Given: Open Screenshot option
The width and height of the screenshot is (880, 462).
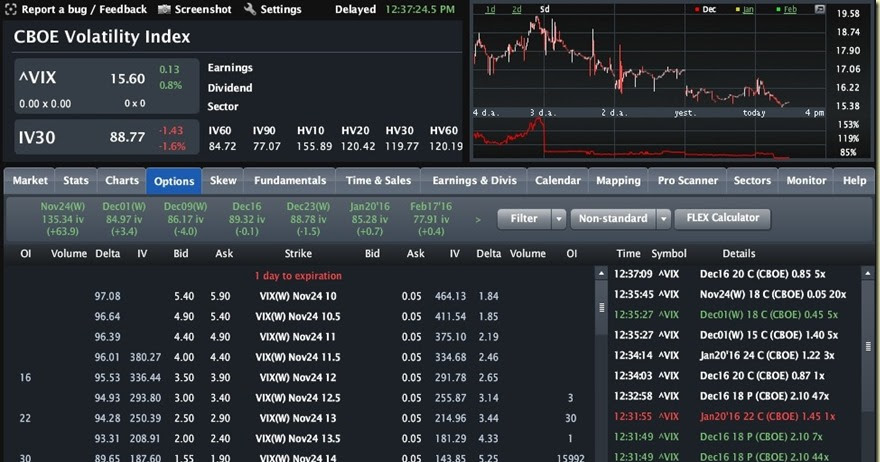Looking at the screenshot, I should (x=203, y=10).
